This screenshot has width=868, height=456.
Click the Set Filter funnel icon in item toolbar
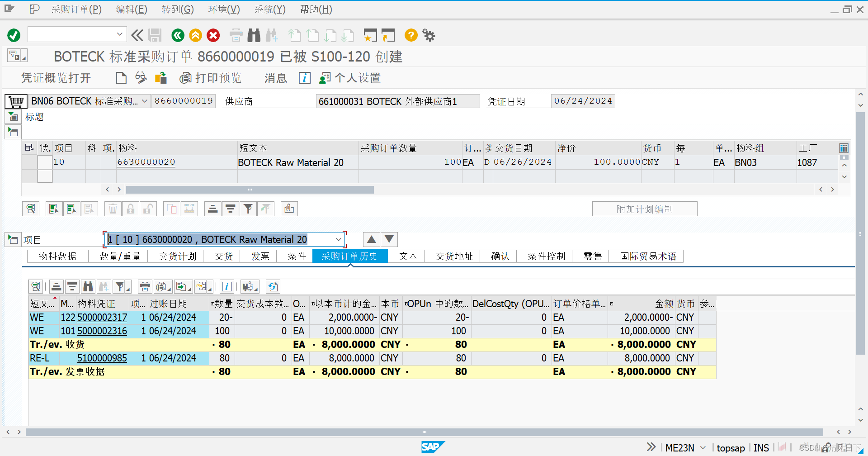coord(248,209)
